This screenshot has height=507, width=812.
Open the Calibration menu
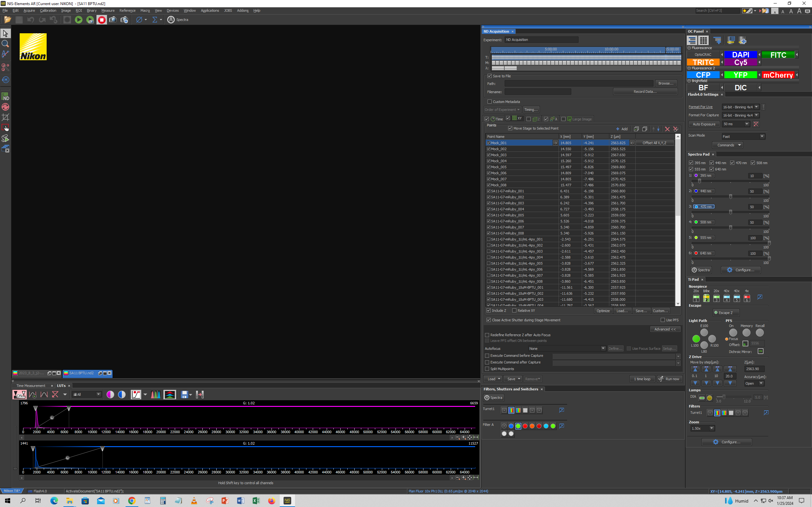[48, 10]
